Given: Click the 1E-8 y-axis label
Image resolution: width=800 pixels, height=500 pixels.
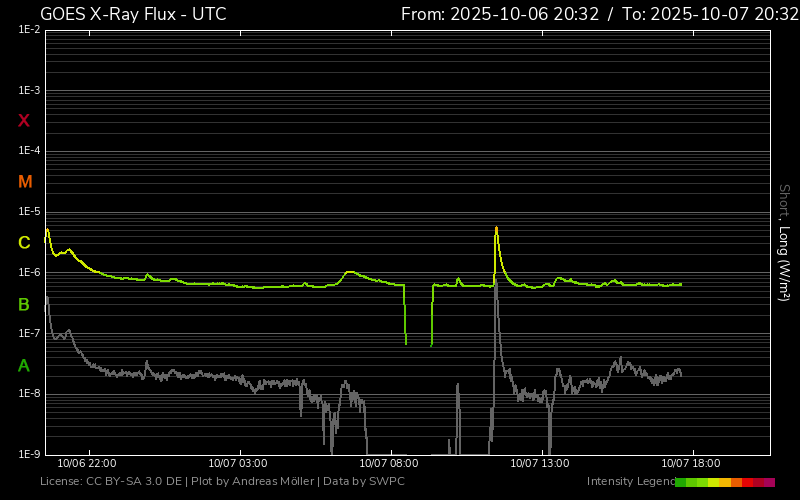Looking at the screenshot, I should (29, 394).
